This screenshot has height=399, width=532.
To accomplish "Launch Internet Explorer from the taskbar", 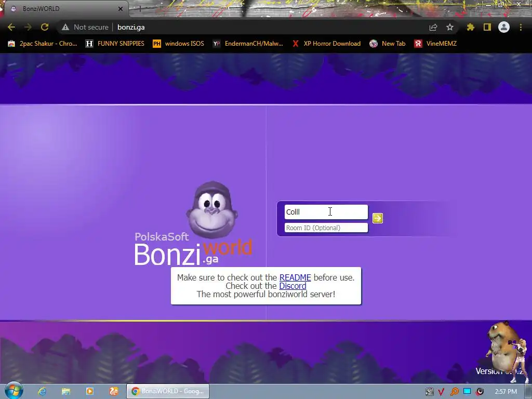I will (42, 391).
